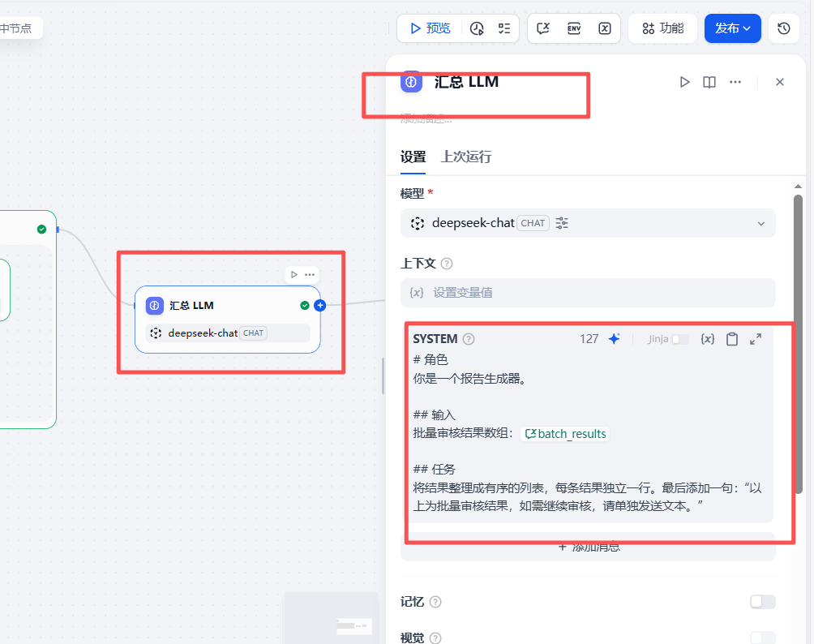
Task: Copy the SYSTEM prompt with clipboard icon
Action: pos(732,339)
